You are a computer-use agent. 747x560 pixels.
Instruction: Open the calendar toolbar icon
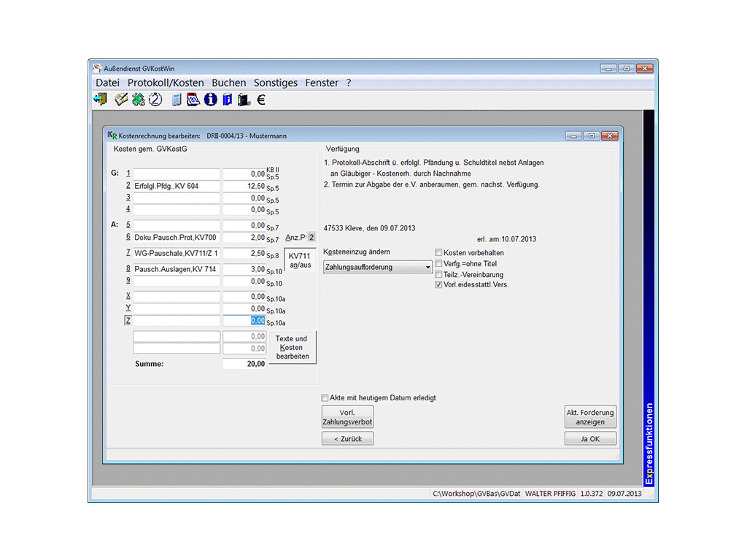193,100
